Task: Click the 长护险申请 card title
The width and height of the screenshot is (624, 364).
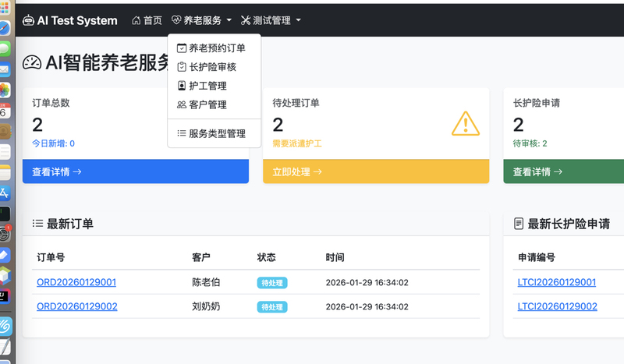Action: click(x=537, y=103)
